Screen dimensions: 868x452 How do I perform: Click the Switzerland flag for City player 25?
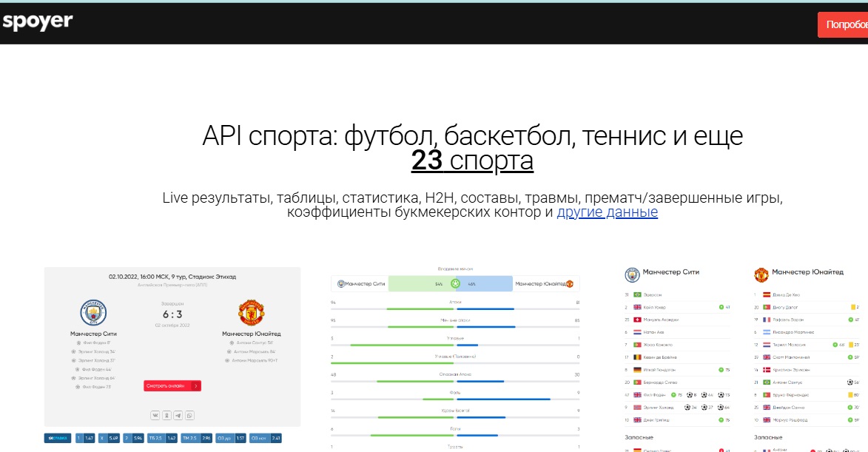[x=637, y=320]
